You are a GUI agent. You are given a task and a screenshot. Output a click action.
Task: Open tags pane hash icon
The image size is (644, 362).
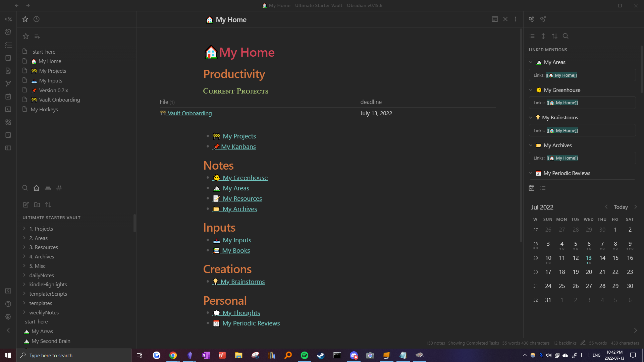point(59,188)
